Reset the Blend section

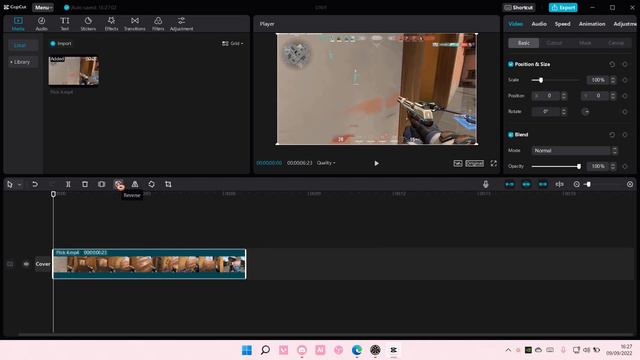pos(612,135)
